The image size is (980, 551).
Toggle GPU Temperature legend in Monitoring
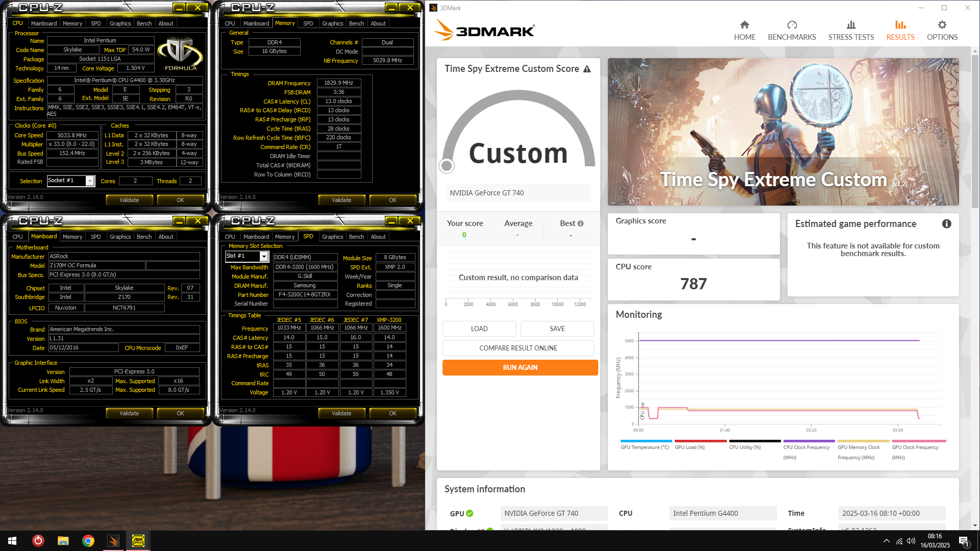pos(645,445)
